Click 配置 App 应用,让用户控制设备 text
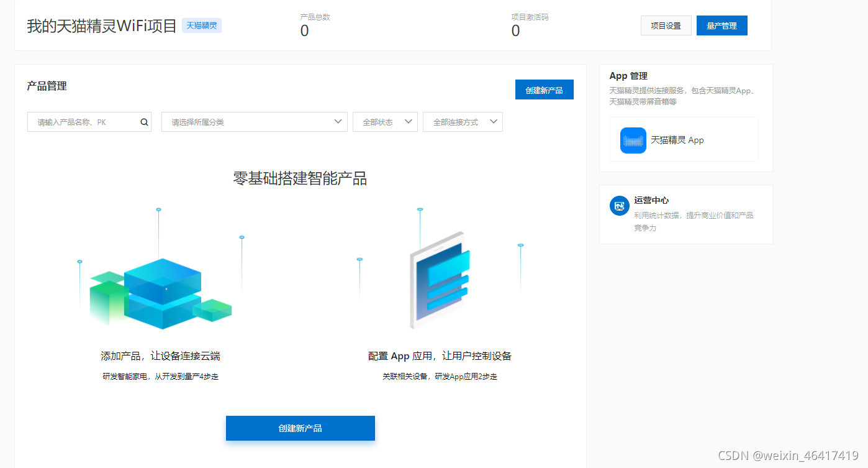 tap(440, 356)
